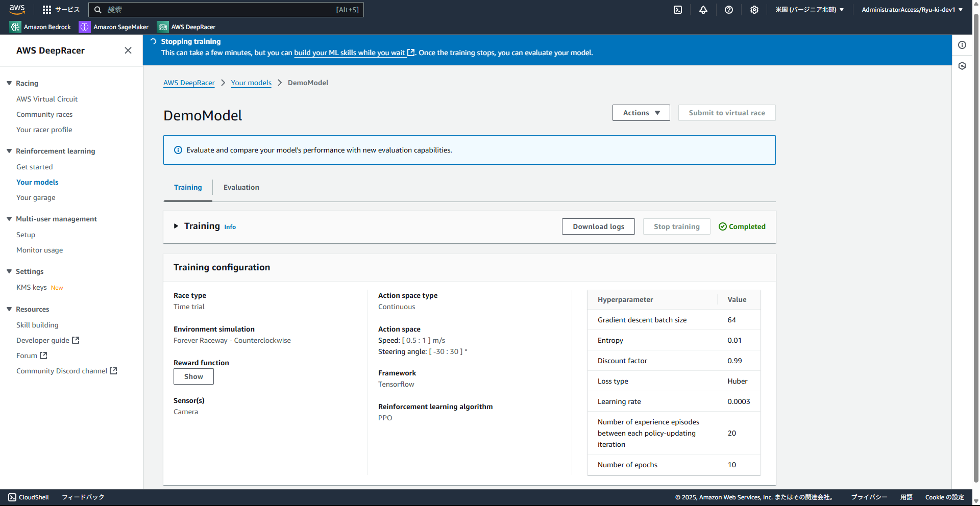Close the AWS DeepRacer side navigation
Screen dimensions: 980x506
(128, 50)
